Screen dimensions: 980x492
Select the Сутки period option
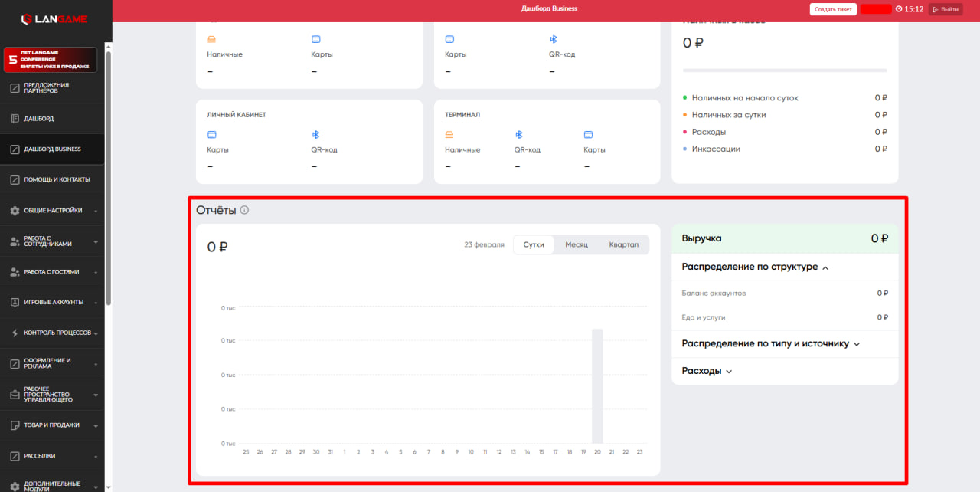tap(534, 244)
